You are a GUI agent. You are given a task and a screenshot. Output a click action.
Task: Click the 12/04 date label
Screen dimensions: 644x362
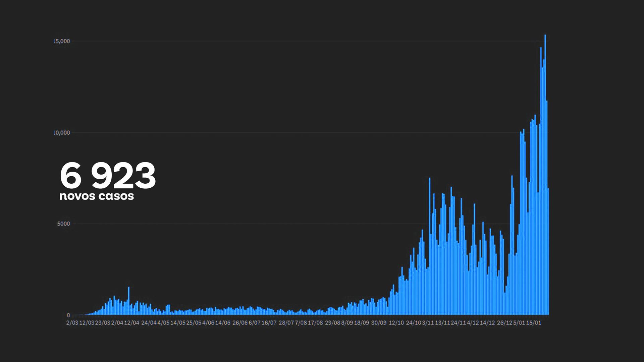(x=131, y=323)
